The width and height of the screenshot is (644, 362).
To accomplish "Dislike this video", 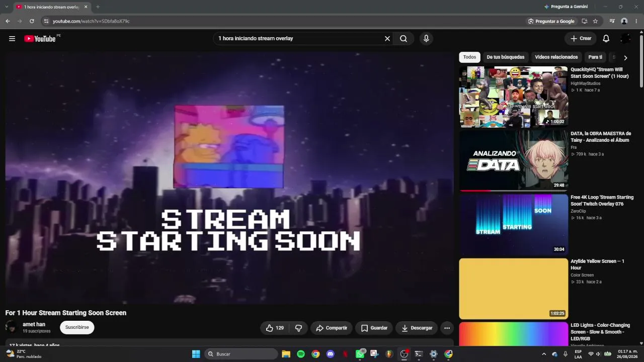I will (x=298, y=328).
